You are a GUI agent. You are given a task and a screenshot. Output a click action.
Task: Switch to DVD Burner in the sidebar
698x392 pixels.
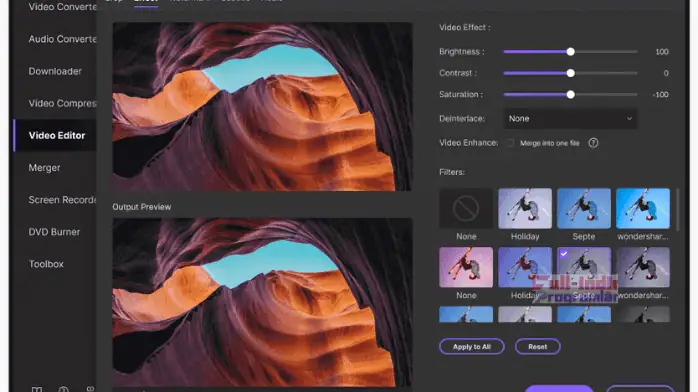pos(54,232)
